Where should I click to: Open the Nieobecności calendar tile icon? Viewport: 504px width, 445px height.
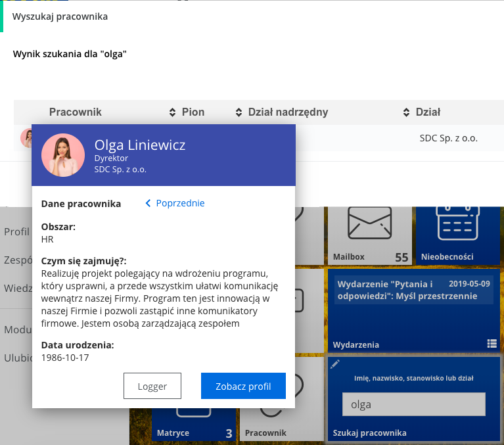(457, 223)
